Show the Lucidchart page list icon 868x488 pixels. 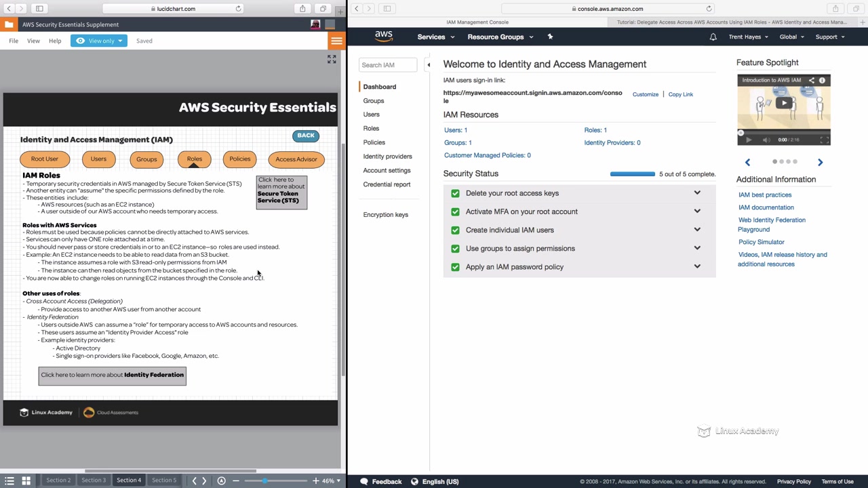pos(9,481)
